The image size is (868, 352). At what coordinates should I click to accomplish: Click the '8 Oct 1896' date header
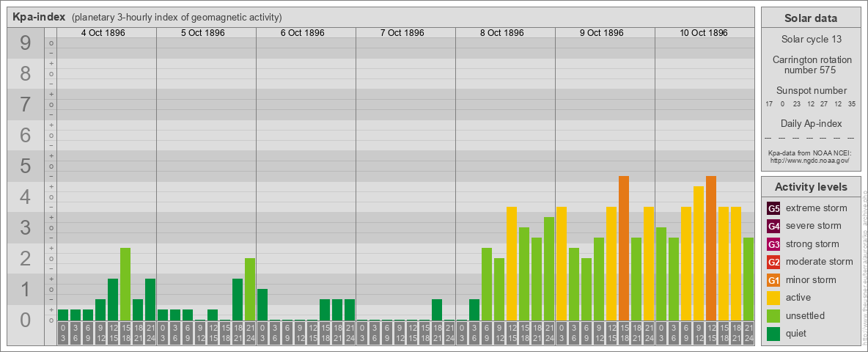tap(501, 33)
